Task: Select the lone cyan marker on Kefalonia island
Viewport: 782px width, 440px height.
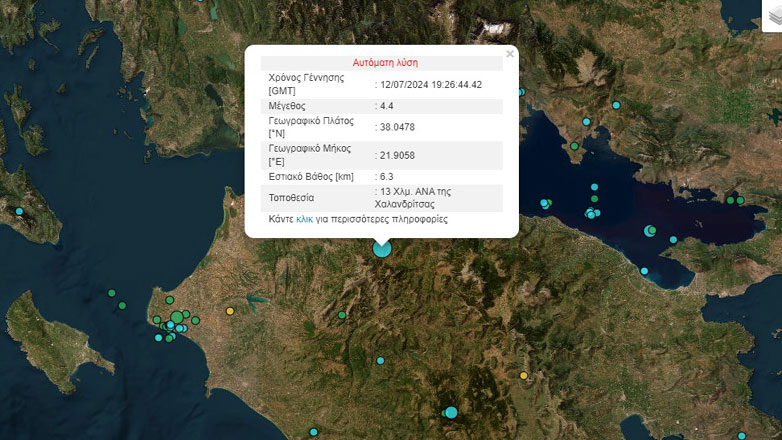Action: click(x=19, y=212)
